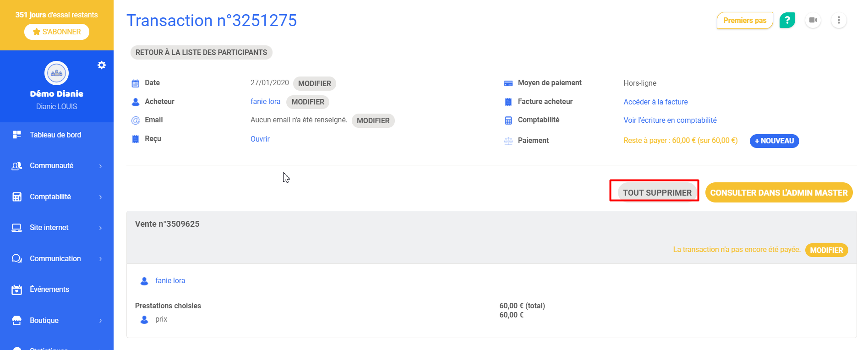Image resolution: width=868 pixels, height=350 pixels.
Task: Click the yellow MODIFIER button in Vente header
Action: 827,250
